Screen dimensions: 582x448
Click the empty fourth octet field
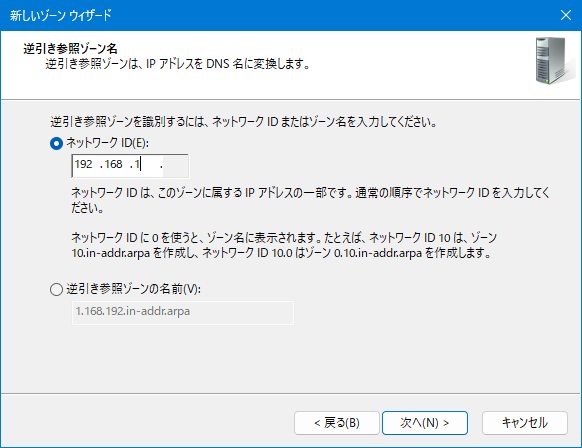175,164
